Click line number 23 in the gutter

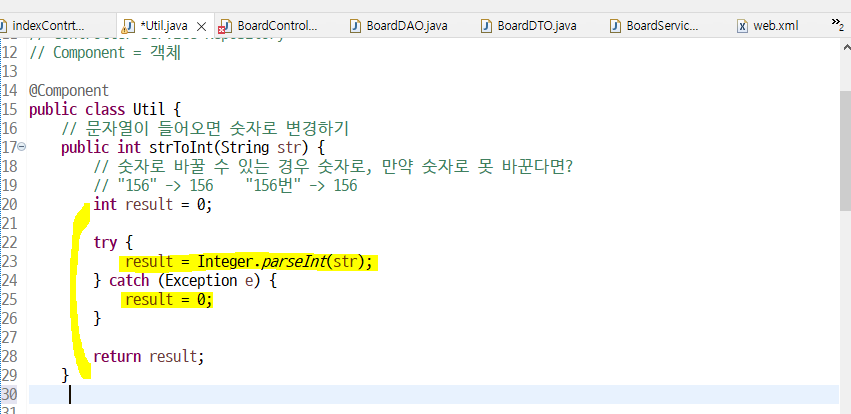(x=9, y=262)
